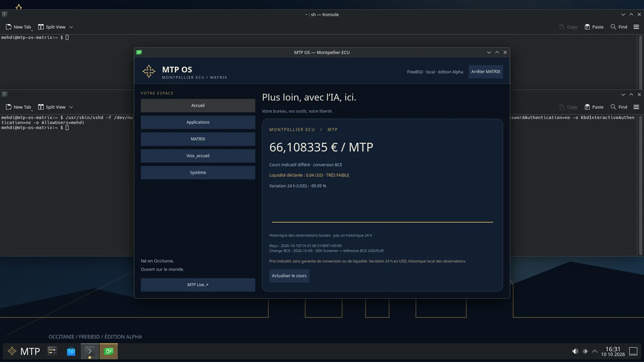The image size is (644, 362).
Task: Open the volume control in the system tray
Action: pos(575,351)
